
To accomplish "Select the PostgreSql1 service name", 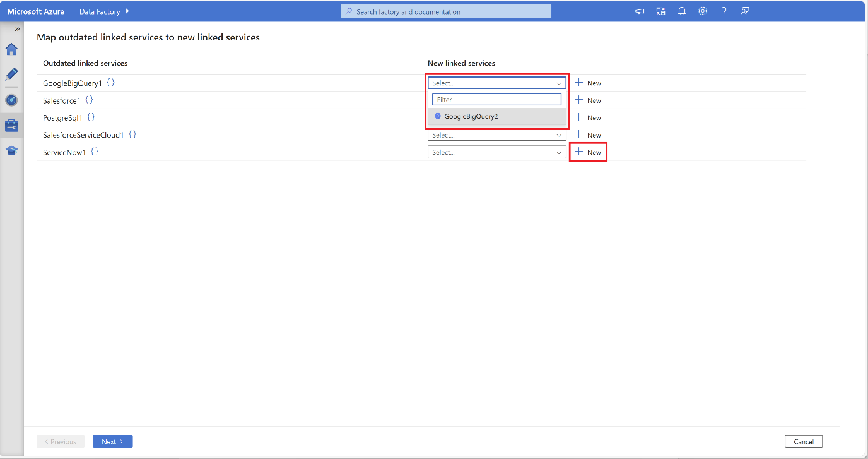I will (x=63, y=117).
